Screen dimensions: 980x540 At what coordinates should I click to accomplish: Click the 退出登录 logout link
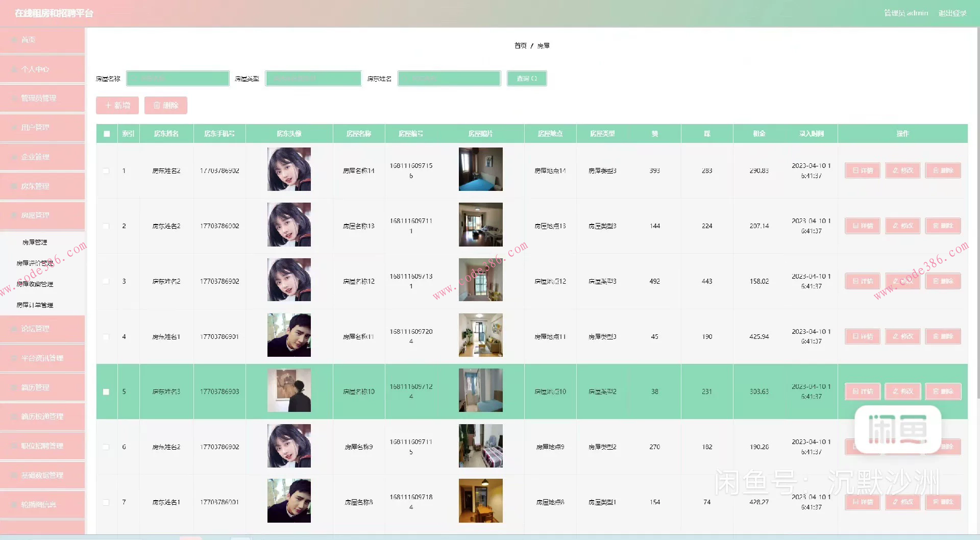(952, 13)
